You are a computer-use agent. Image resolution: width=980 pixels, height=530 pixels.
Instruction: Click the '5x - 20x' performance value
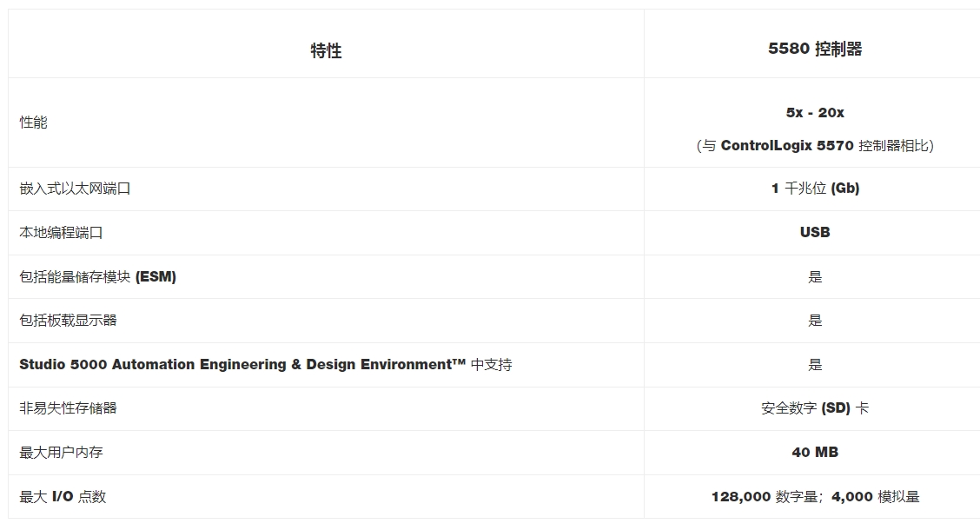815,112
